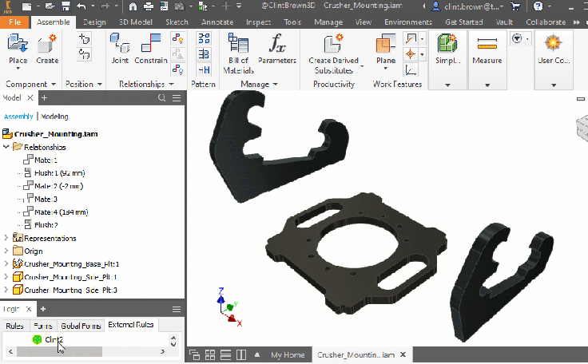Expand the Representations node
The image size is (588, 364).
point(6,238)
